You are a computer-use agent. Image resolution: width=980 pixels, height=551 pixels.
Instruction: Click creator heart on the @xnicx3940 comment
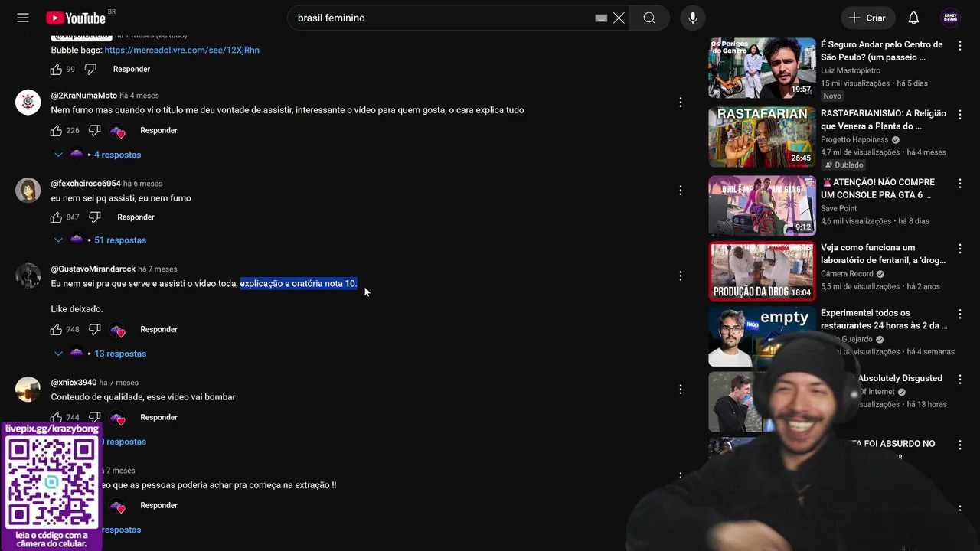pos(117,419)
